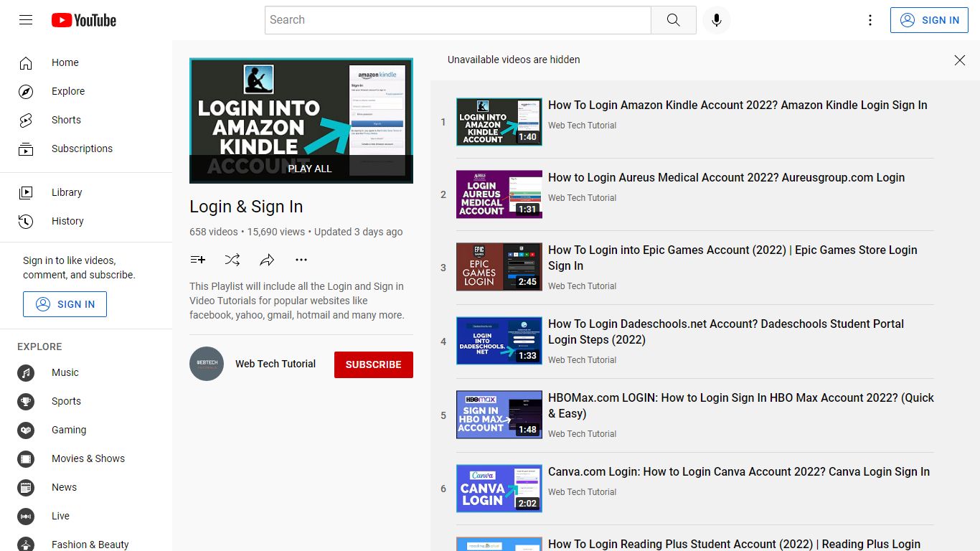This screenshot has height=551, width=980.
Task: Open Canva login video thumbnail
Action: (499, 489)
